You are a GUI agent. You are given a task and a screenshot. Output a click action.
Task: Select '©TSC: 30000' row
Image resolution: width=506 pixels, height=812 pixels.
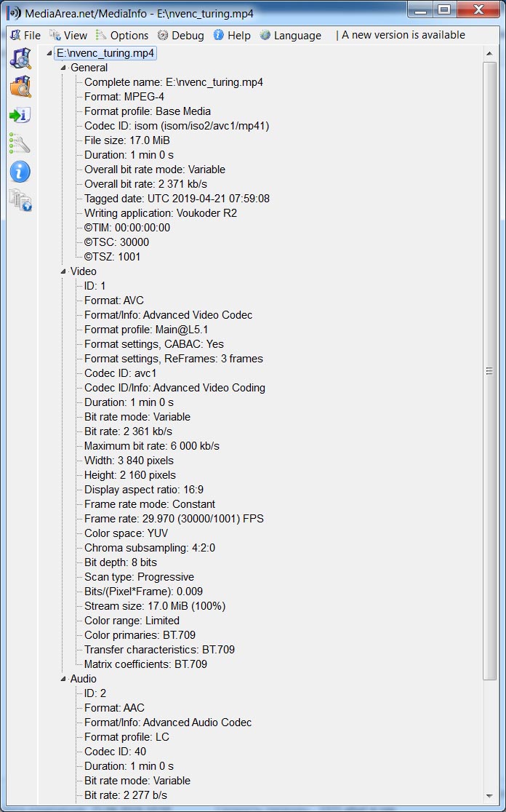click(116, 242)
